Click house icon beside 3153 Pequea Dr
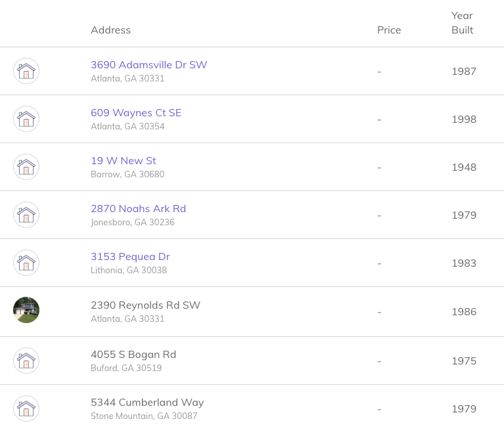Image resolution: width=504 pixels, height=442 pixels. click(x=26, y=263)
